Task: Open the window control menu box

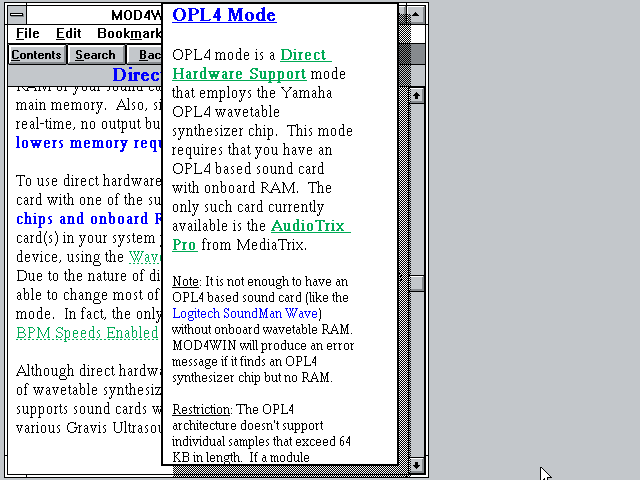Action: [x=17, y=14]
